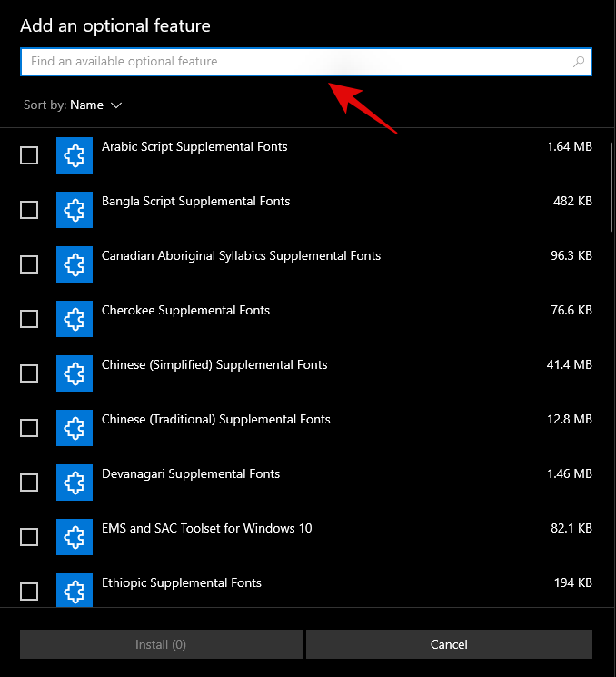
Task: Enable the EMS and SAC Toolset checkbox
Action: (x=29, y=537)
